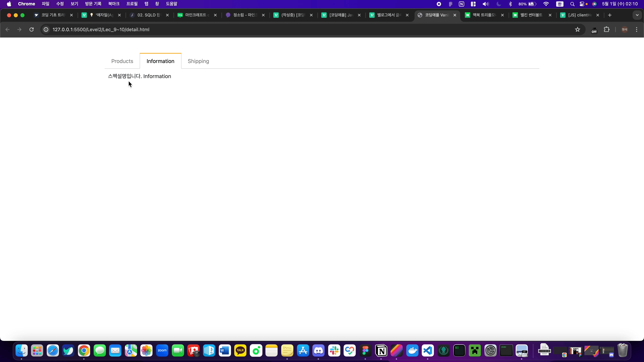The height and width of the screenshot is (362, 644).
Task: Launch Visual Studio Code from dock
Action: tap(428, 350)
